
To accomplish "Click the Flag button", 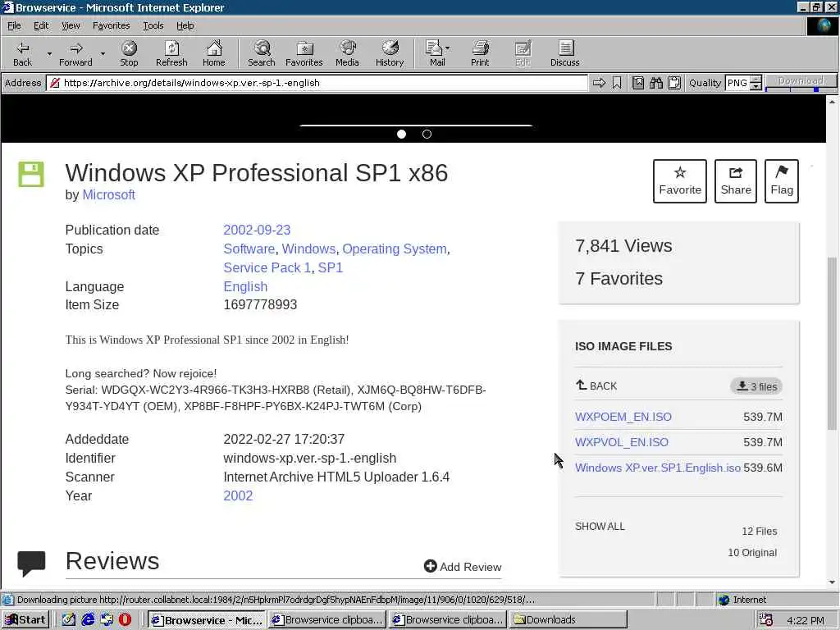I will pyautogui.click(x=782, y=181).
